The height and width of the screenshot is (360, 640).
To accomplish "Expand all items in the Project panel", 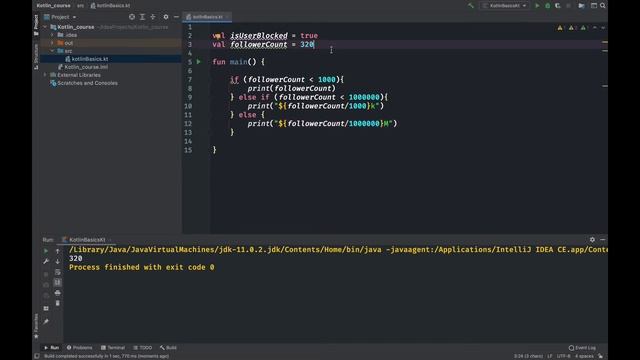I will [142, 17].
